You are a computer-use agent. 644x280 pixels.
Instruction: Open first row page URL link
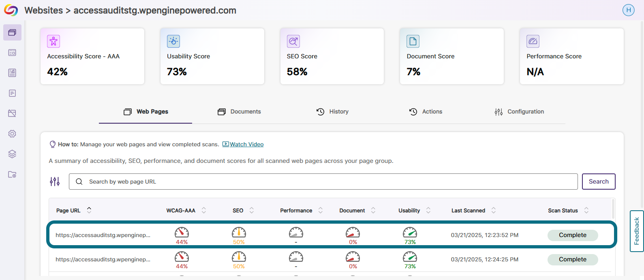[103, 235]
